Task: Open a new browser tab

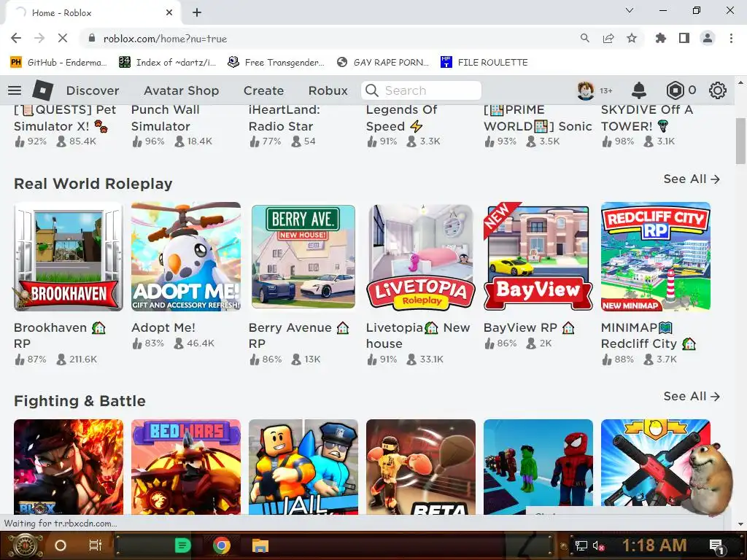Action: (197, 13)
